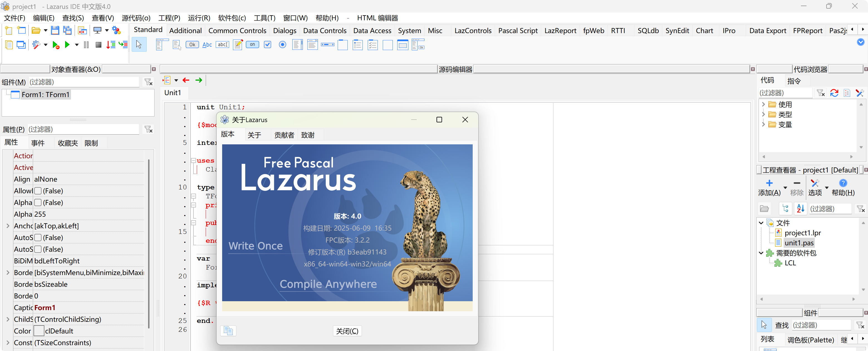This screenshot has height=351, width=868.
Task: Toggle the AllowDropFiles False checkbox
Action: pyautogui.click(x=38, y=191)
